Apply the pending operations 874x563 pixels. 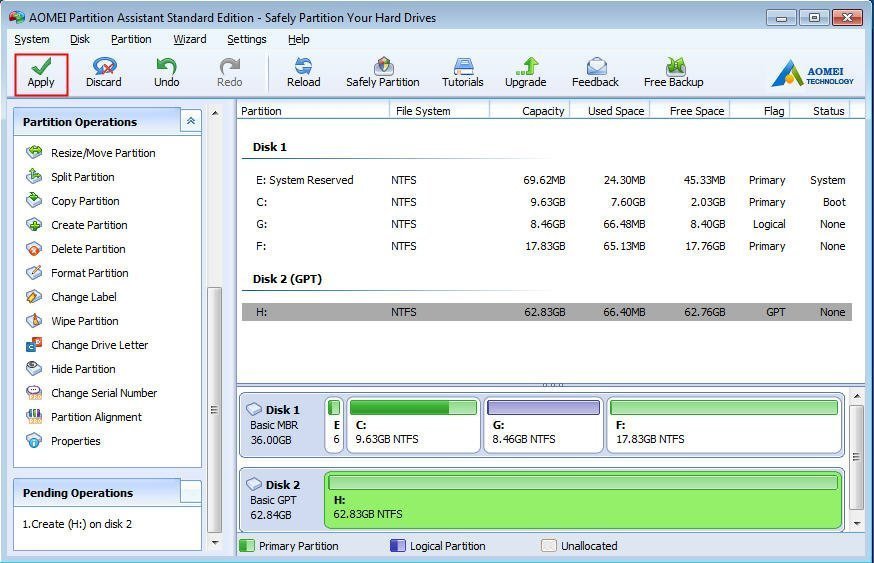(x=41, y=74)
